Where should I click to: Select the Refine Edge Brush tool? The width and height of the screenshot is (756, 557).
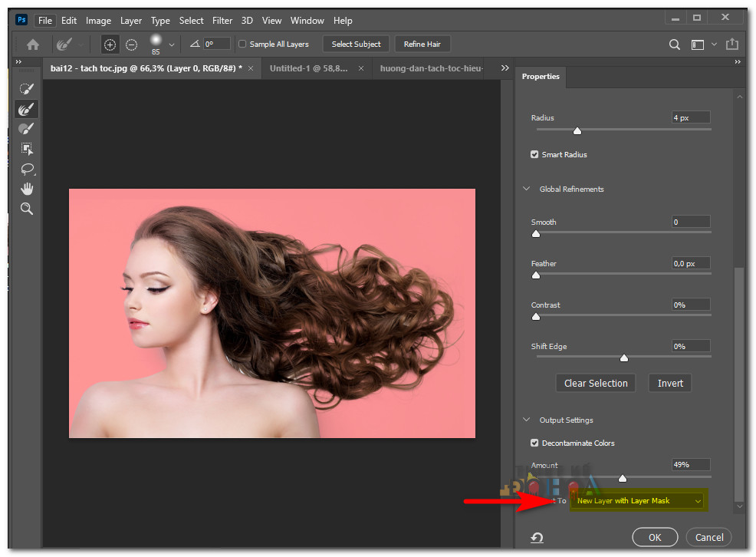26,108
